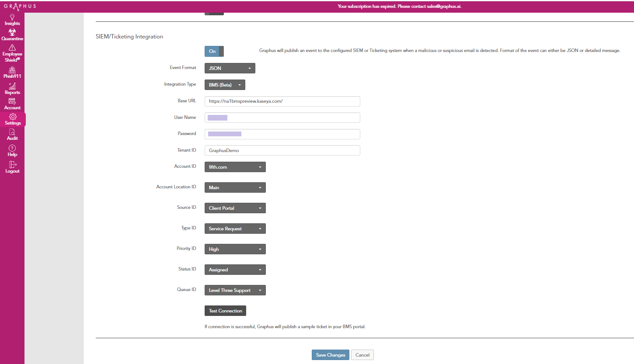Click the Save Changes button
Screen dimensions: 634x364
331,355
